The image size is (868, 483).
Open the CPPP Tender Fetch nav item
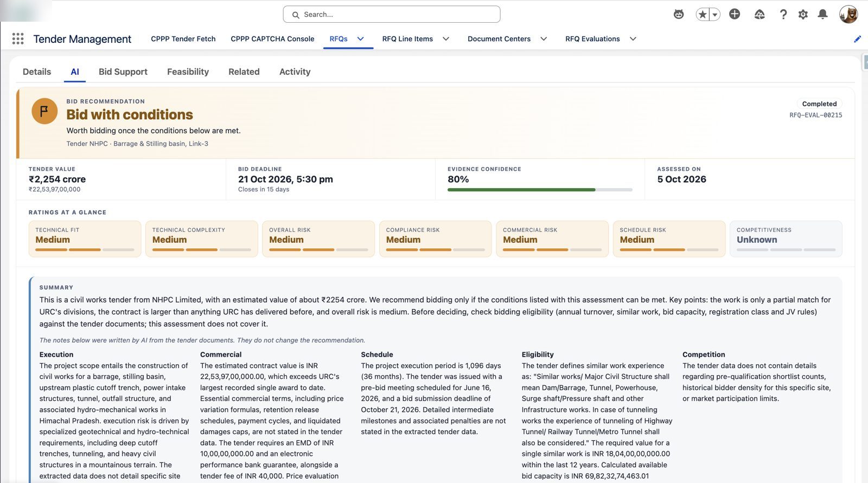point(183,38)
